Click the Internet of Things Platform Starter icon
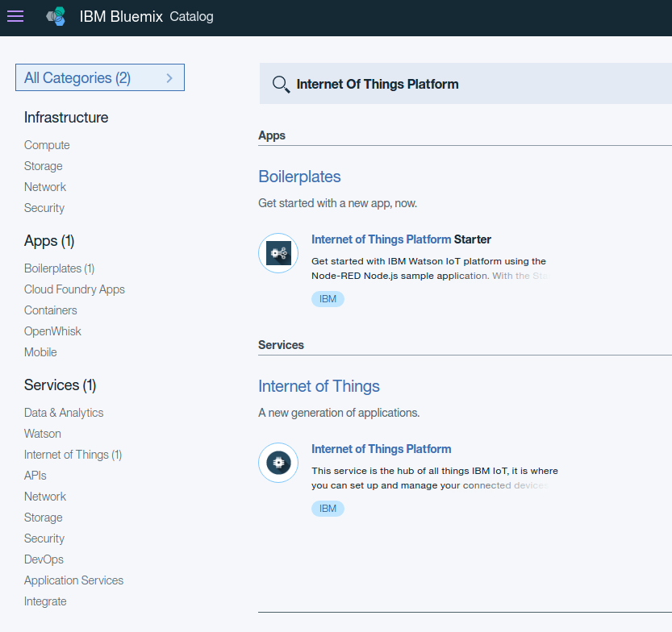The image size is (672, 632). click(x=278, y=253)
